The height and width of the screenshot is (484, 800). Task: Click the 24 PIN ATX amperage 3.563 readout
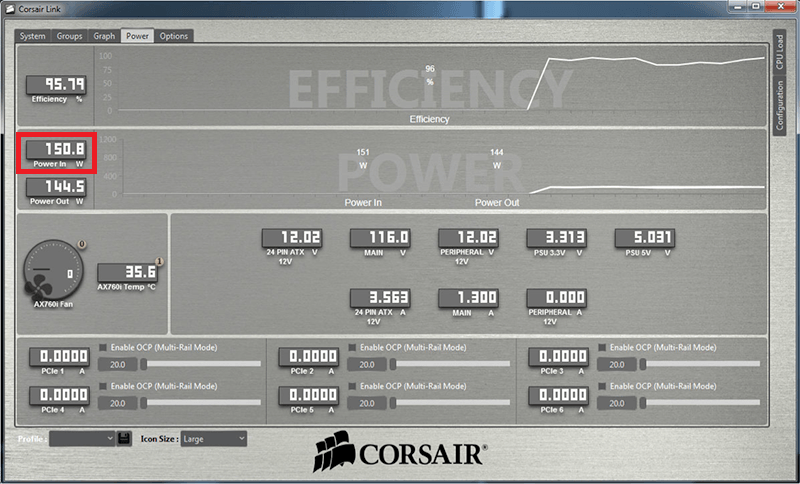pyautogui.click(x=380, y=298)
